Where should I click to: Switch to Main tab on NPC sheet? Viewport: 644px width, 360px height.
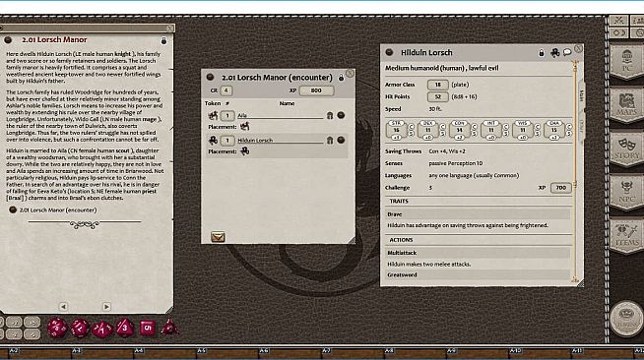pos(582,95)
